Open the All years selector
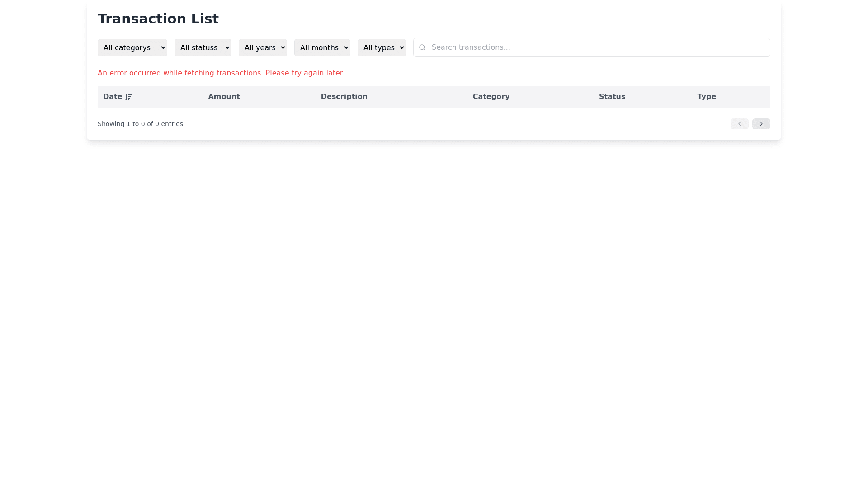This screenshot has height=488, width=868. (x=262, y=47)
